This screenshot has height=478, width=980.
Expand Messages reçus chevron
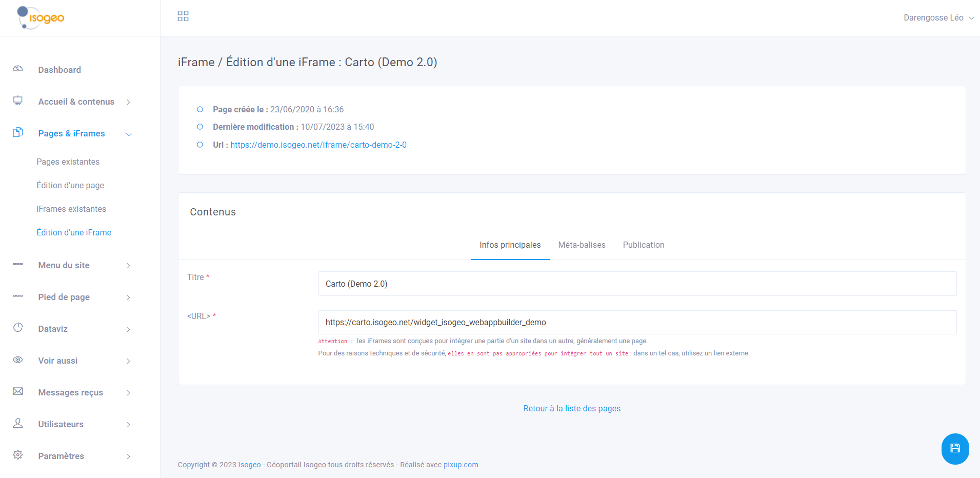click(x=128, y=393)
